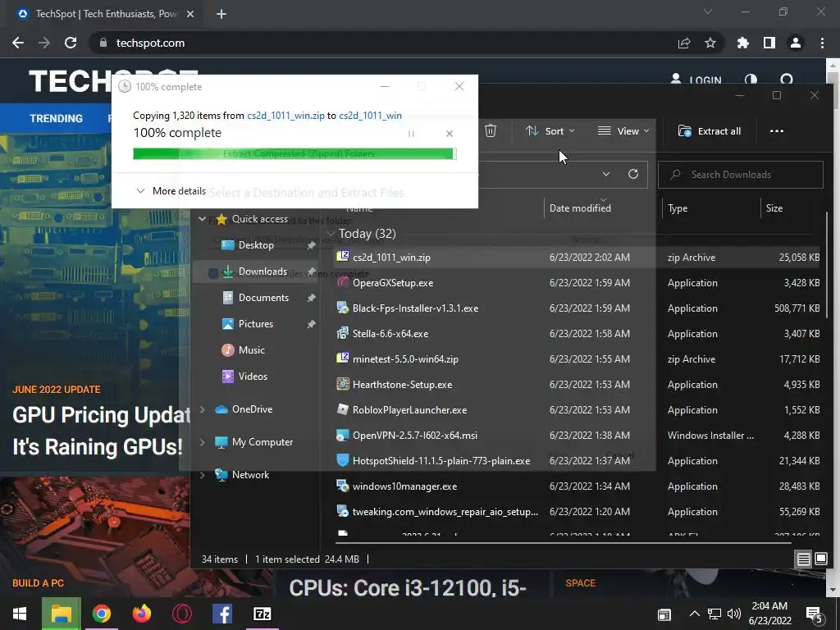Click the RobloxPlayerLauncher.exe file icon
840x630 pixels.
pyautogui.click(x=343, y=409)
